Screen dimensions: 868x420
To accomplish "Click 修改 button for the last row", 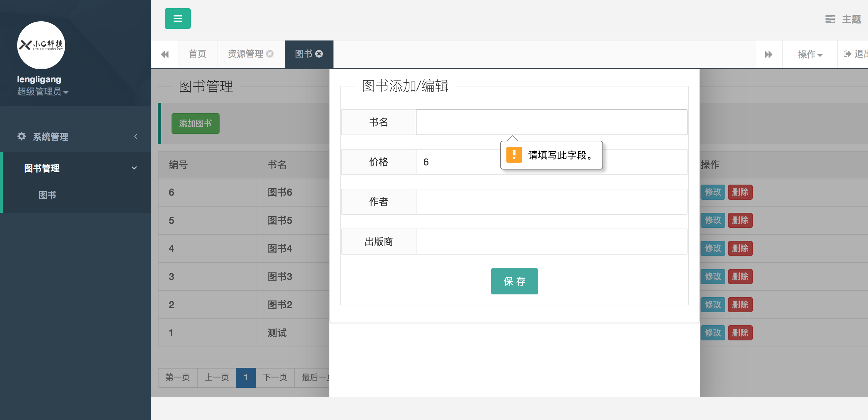I will click(x=713, y=333).
